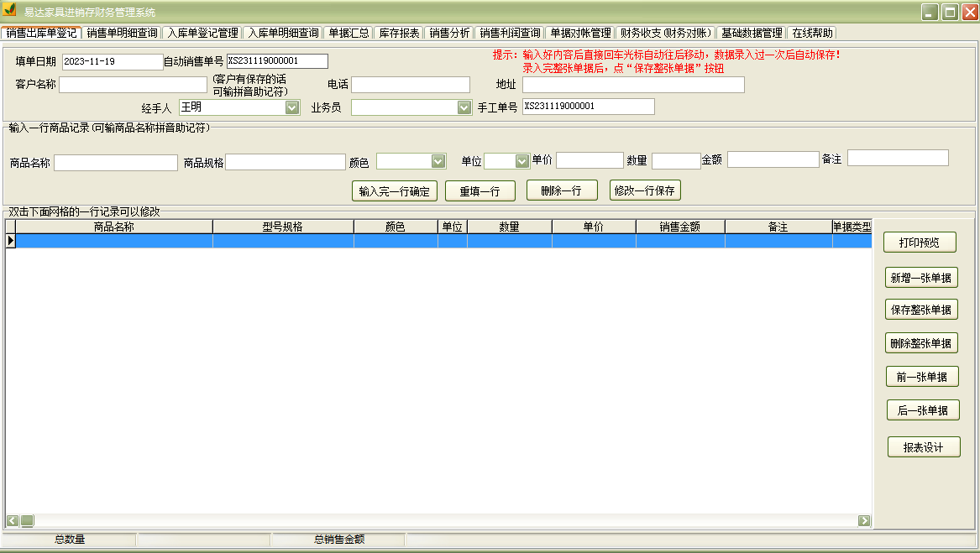Image resolution: width=980 pixels, height=553 pixels.
Task: Click the 客户名称 input field
Action: tap(133, 85)
